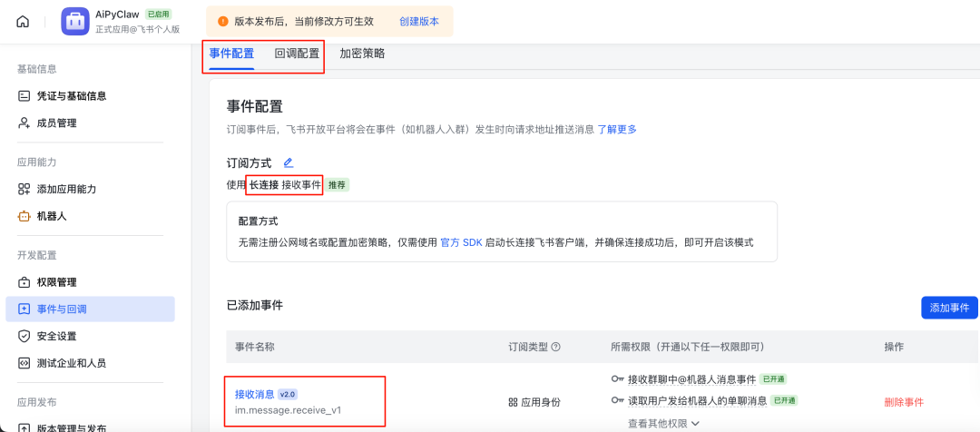The image size is (980, 432).
Task: Open 官方 SDK link
Action: click(x=462, y=242)
